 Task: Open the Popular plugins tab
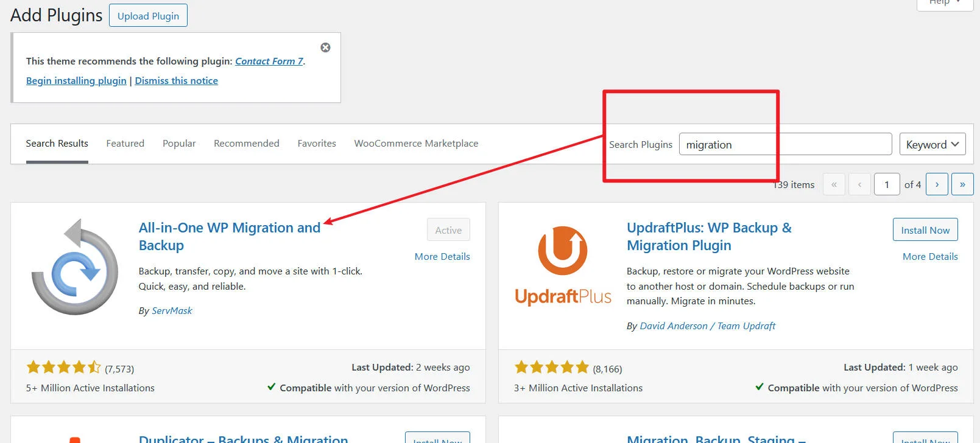coord(179,144)
